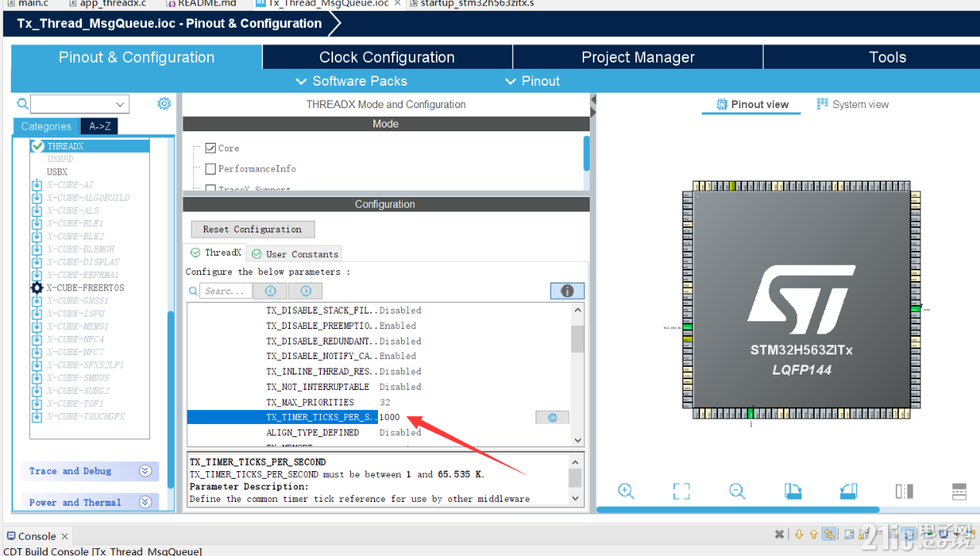
Task: Click console down arrow icon
Action: [x=799, y=534]
